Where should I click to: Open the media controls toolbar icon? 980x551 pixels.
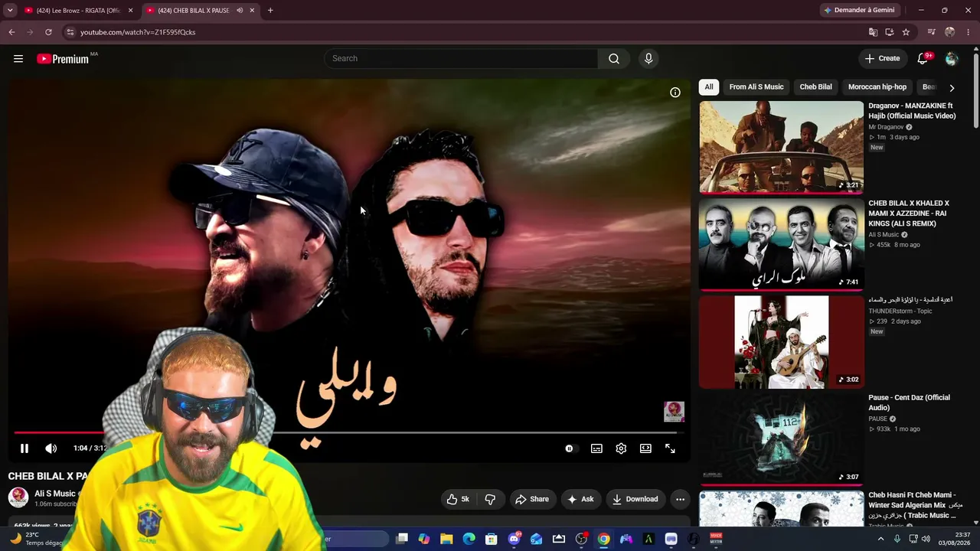(931, 32)
